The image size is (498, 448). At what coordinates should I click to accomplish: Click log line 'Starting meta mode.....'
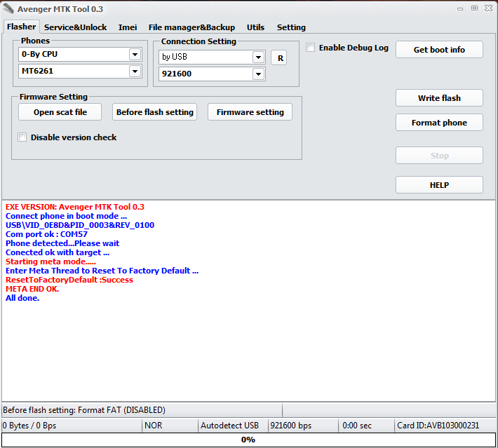[x=51, y=262]
